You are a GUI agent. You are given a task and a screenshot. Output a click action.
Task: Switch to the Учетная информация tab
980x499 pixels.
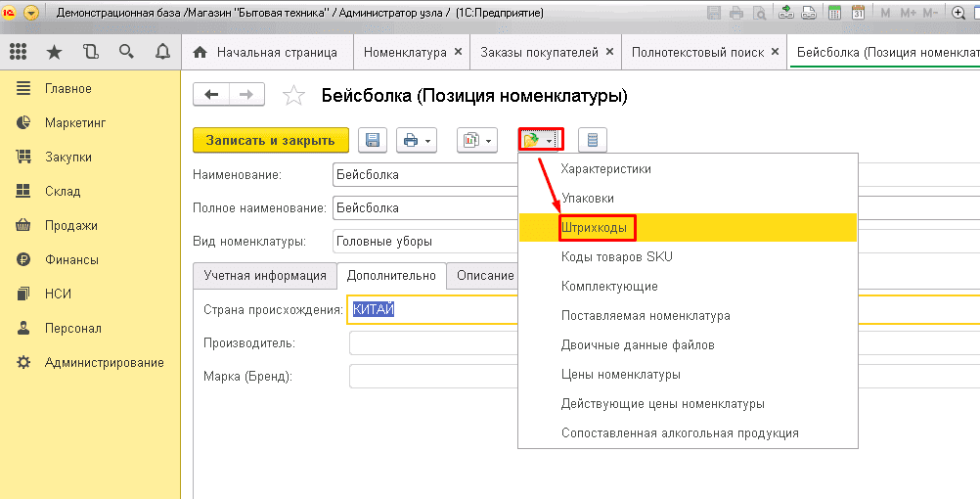click(x=264, y=275)
